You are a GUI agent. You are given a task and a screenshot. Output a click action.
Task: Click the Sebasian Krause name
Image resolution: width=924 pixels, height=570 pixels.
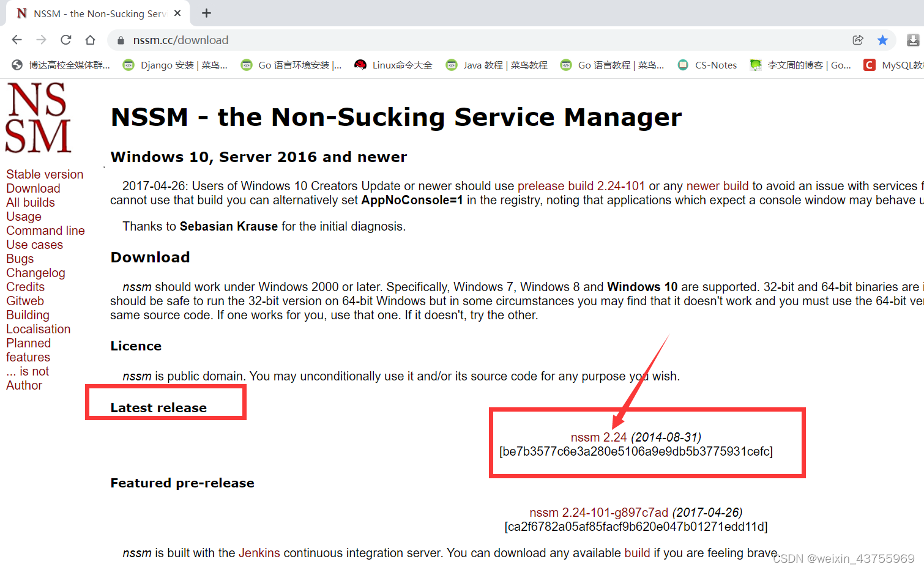pyautogui.click(x=229, y=226)
